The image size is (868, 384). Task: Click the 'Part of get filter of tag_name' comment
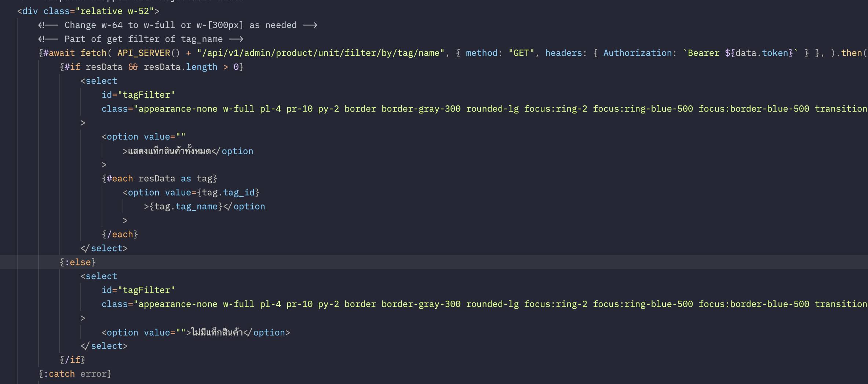click(141, 39)
